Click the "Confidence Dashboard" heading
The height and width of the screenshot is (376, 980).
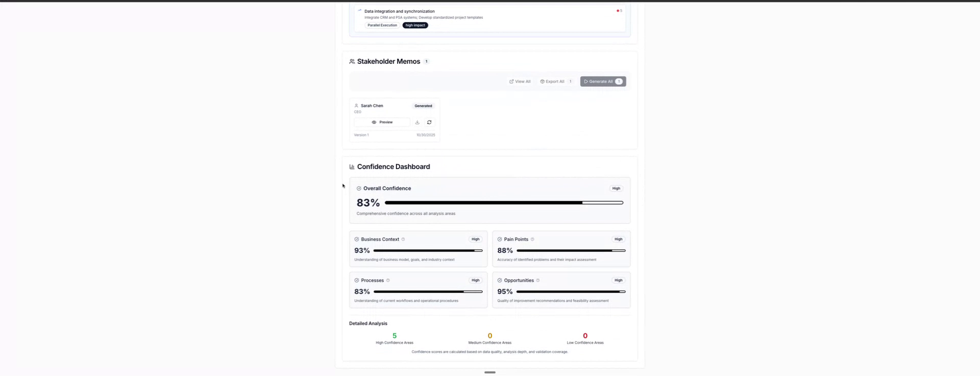[x=394, y=167]
